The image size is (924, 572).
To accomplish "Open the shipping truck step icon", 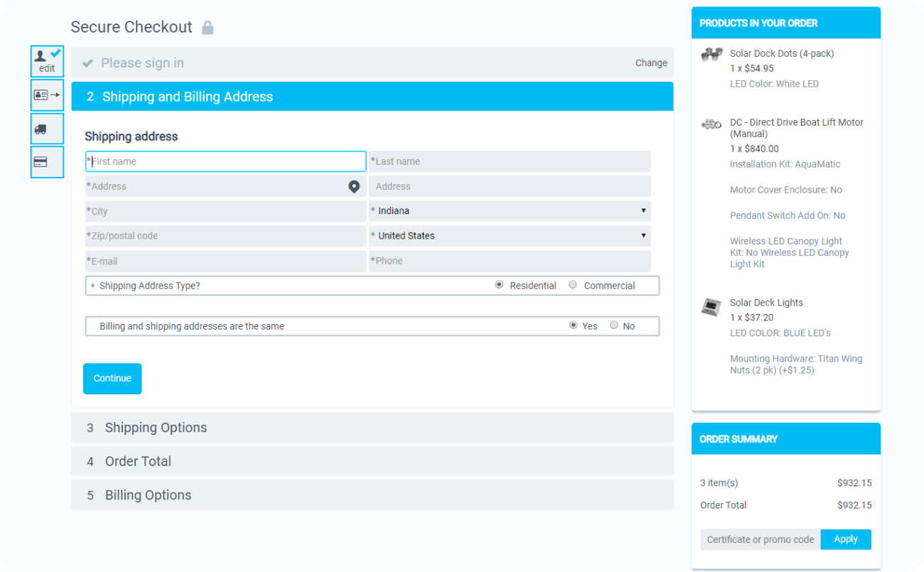I will click(47, 129).
